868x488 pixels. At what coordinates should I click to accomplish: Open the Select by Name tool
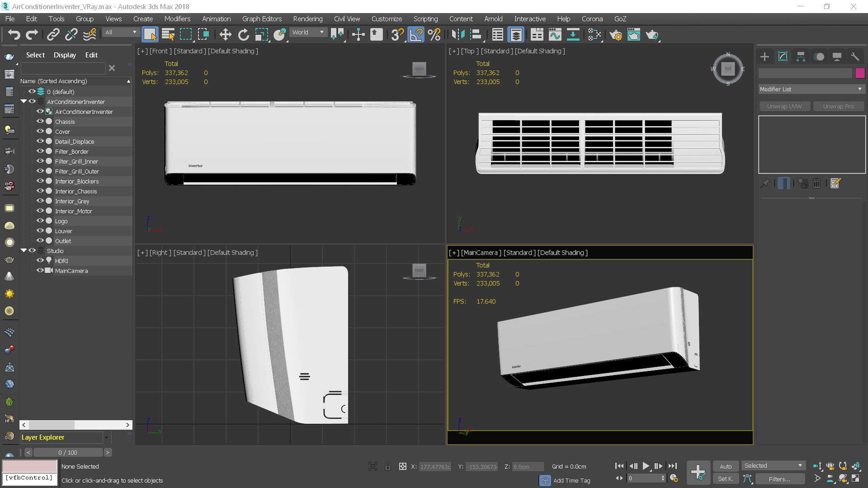tap(168, 35)
